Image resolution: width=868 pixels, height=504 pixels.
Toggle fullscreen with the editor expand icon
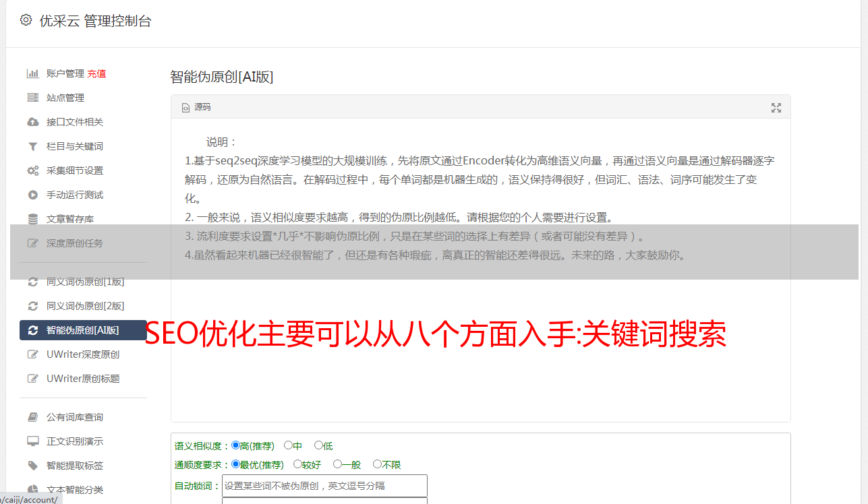click(776, 107)
